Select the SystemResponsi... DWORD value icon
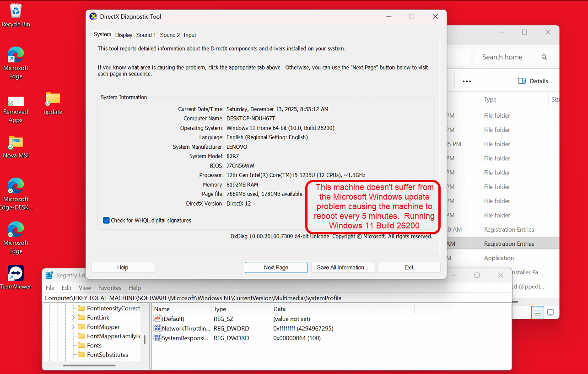This screenshot has height=374, width=588. click(157, 338)
